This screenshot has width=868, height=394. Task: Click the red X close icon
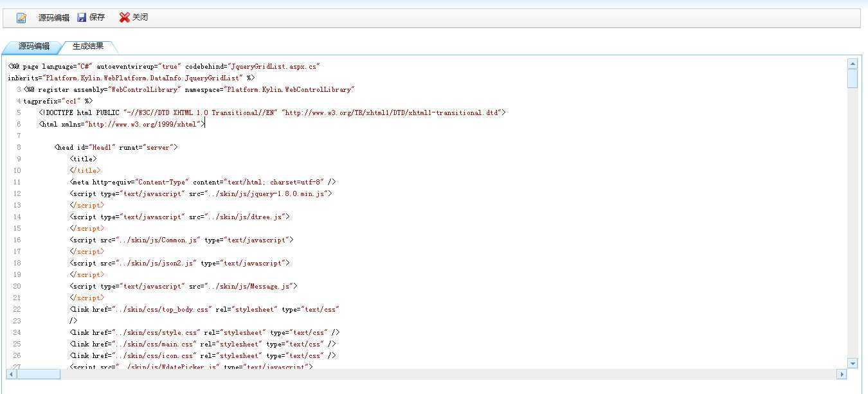tap(125, 18)
